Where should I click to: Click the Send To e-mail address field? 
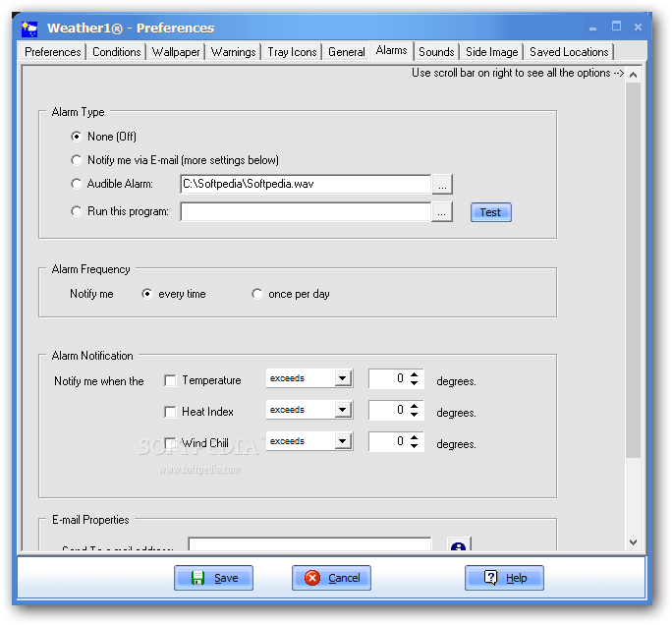[x=309, y=543]
